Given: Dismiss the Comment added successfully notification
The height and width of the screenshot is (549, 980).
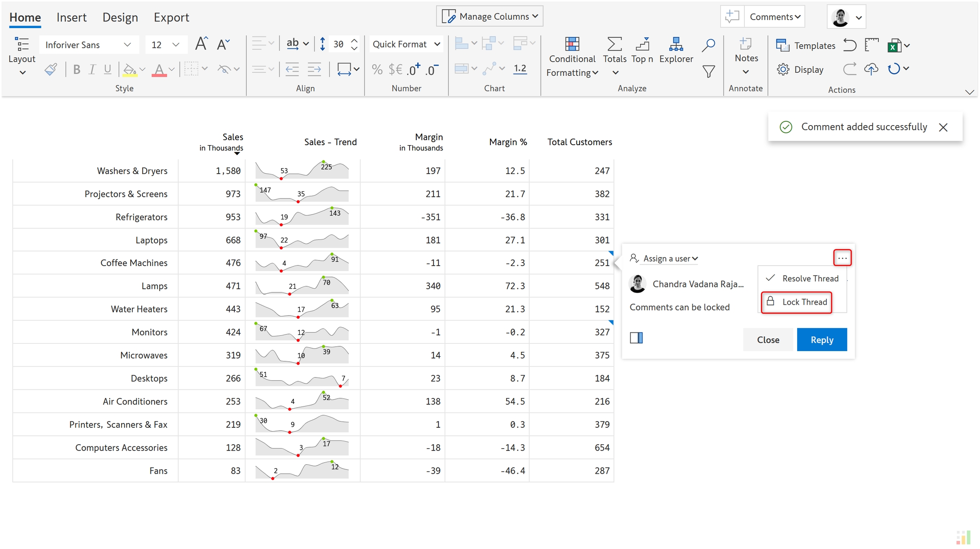Looking at the screenshot, I should (x=943, y=127).
